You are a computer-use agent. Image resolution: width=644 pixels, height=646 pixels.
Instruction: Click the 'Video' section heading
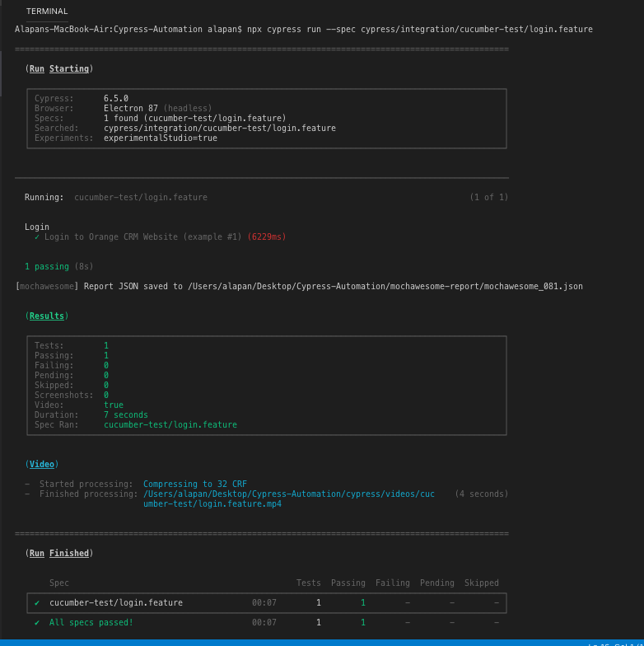point(41,465)
